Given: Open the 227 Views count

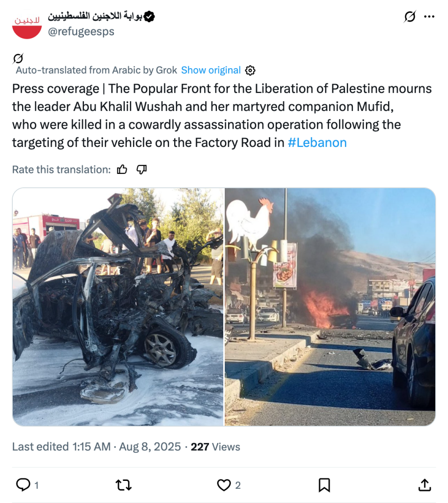Looking at the screenshot, I should (215, 447).
